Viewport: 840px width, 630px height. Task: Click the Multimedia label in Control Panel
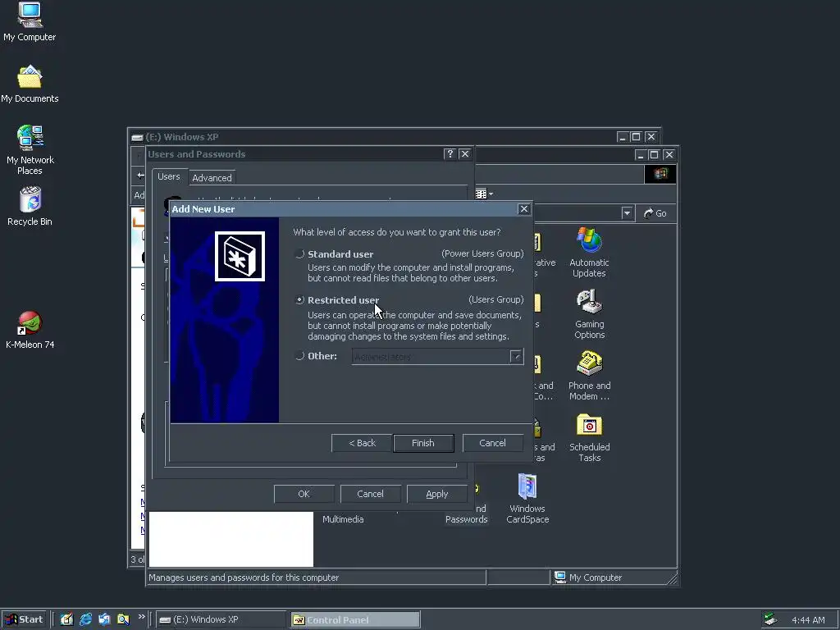click(343, 519)
